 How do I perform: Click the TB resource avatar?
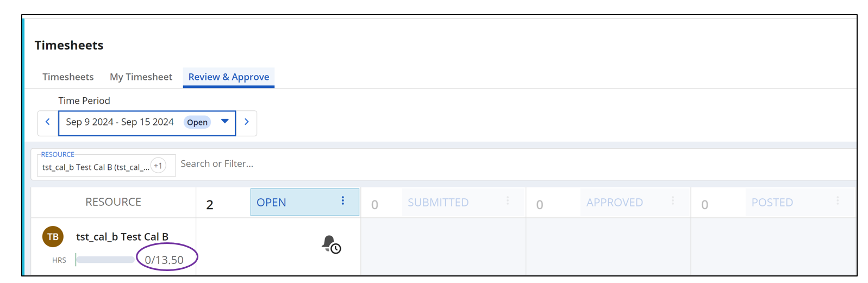pos(53,237)
